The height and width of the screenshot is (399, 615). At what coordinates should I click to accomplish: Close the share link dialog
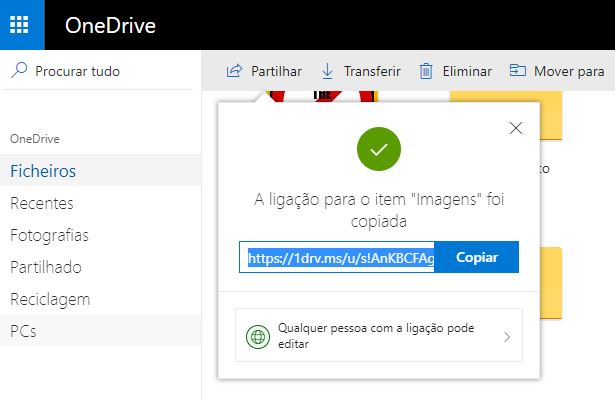516,128
